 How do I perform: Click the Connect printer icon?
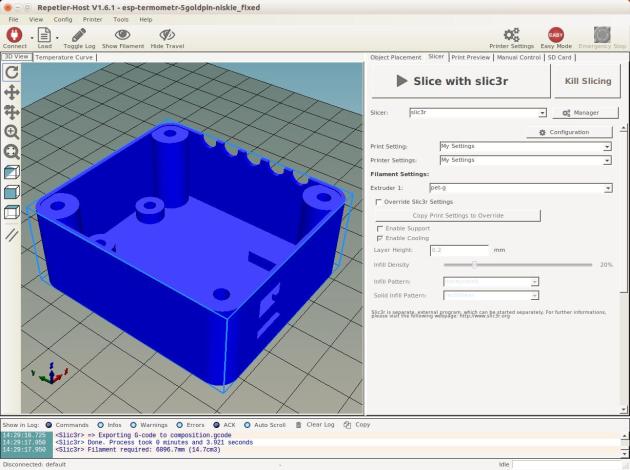click(14, 35)
